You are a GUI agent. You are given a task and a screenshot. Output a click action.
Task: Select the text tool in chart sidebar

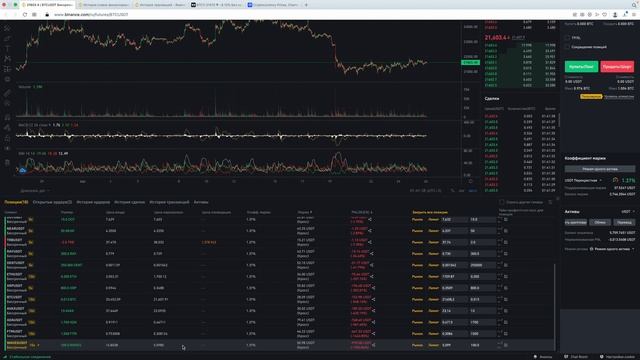[7, 48]
